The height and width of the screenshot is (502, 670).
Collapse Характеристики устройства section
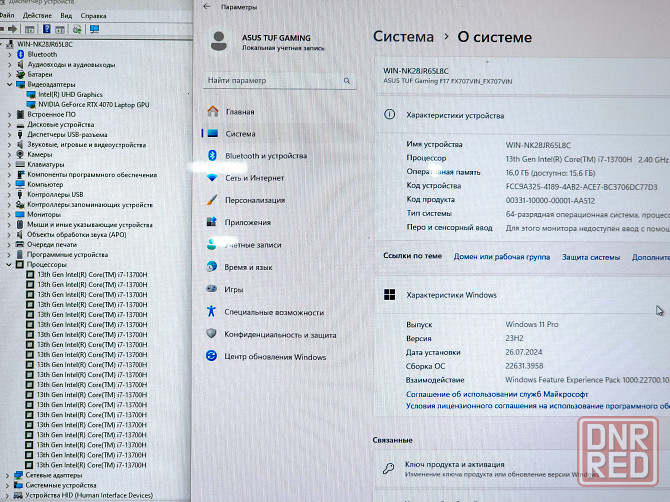click(x=523, y=115)
